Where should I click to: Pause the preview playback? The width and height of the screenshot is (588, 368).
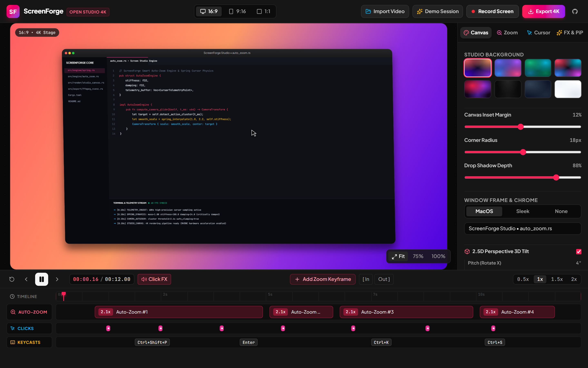[42, 279]
